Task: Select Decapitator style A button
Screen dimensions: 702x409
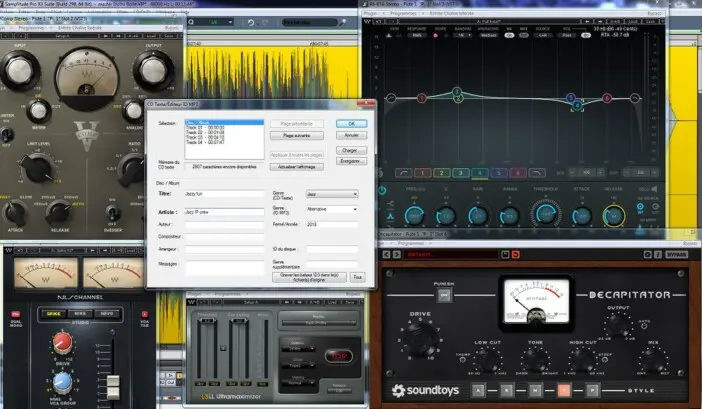Action: pos(479,389)
